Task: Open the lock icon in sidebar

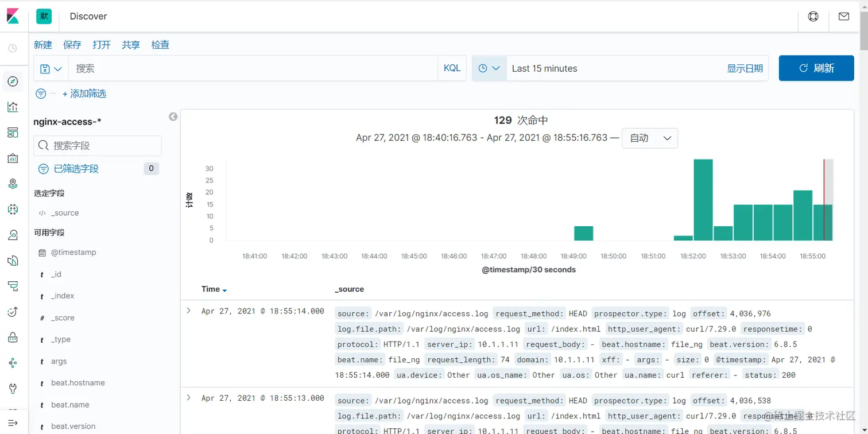Action: [13, 338]
